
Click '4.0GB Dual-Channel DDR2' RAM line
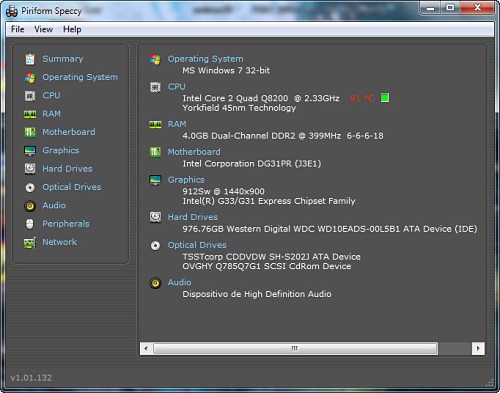click(x=283, y=136)
